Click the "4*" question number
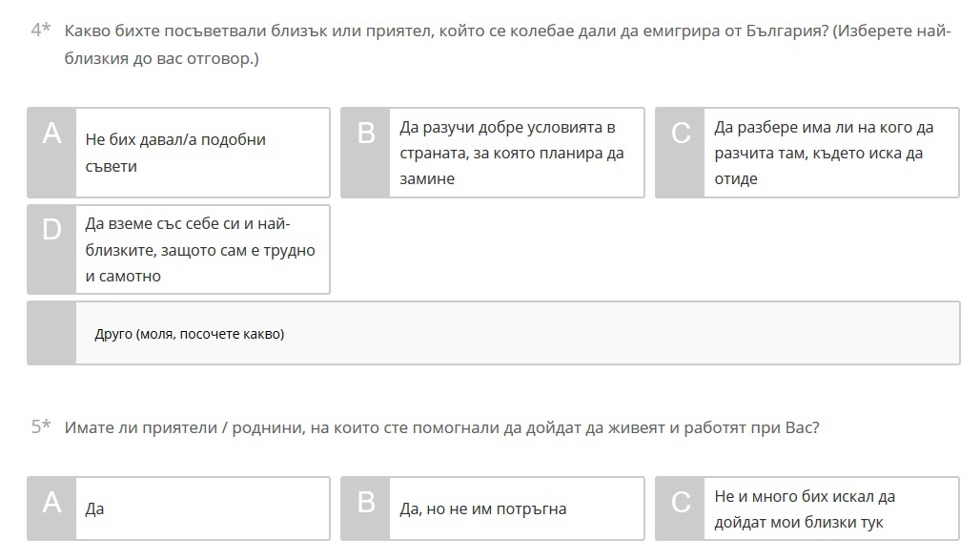 (40, 31)
